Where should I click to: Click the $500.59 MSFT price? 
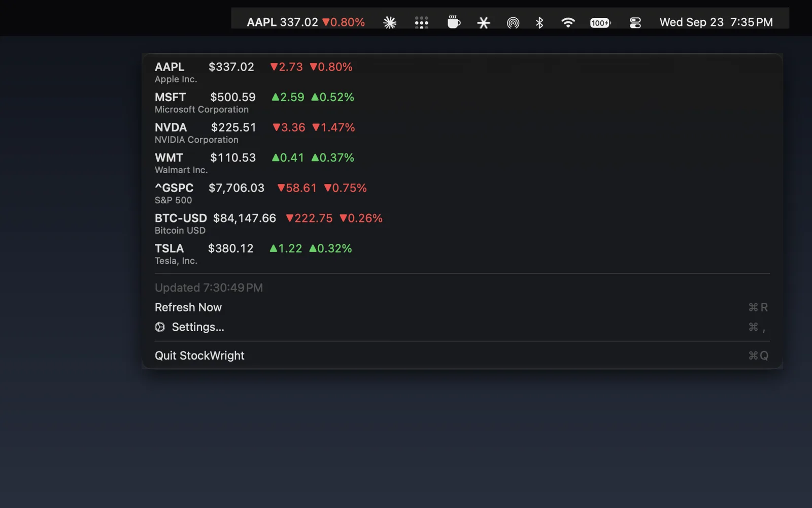pos(233,97)
